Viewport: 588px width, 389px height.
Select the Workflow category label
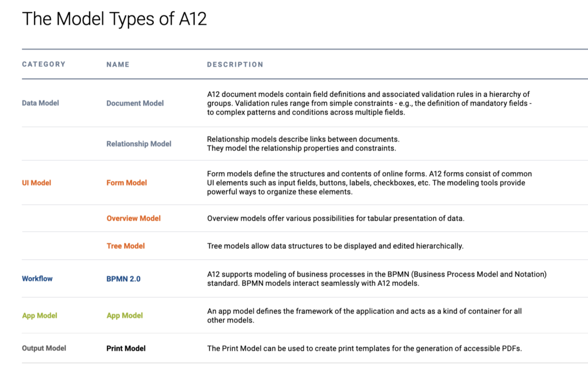click(37, 279)
